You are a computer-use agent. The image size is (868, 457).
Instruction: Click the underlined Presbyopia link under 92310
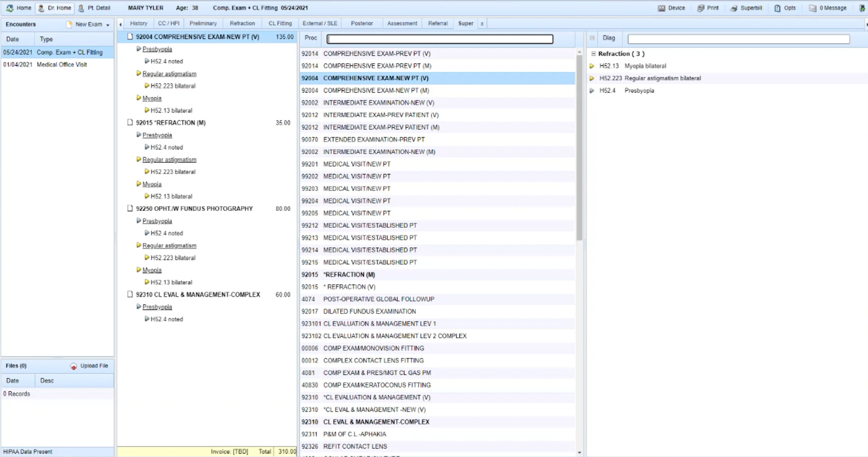pos(157,307)
